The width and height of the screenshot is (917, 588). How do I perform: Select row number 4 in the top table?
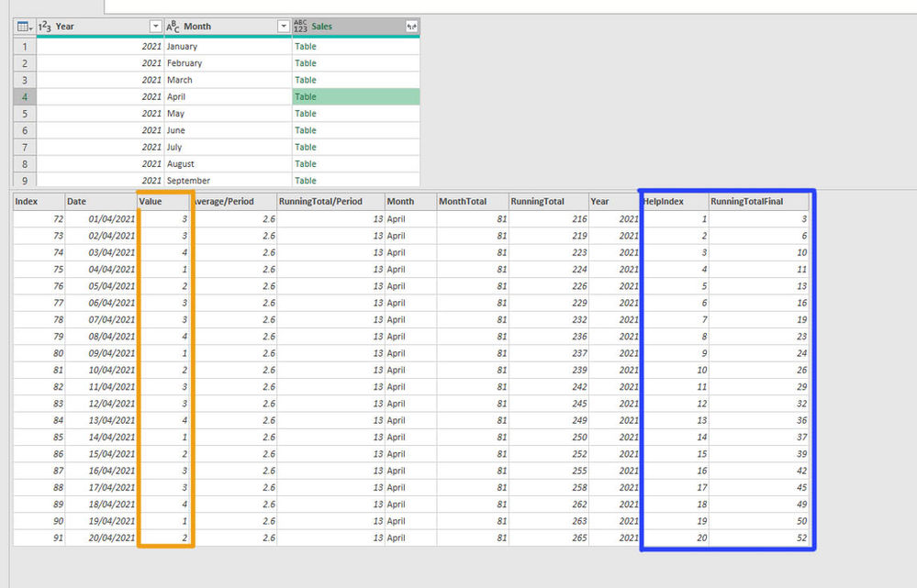(x=23, y=96)
